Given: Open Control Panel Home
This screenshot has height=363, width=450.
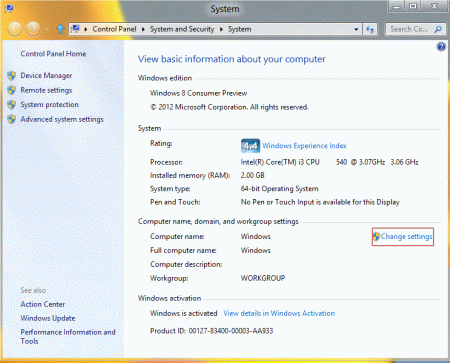Looking at the screenshot, I should pos(53,54).
